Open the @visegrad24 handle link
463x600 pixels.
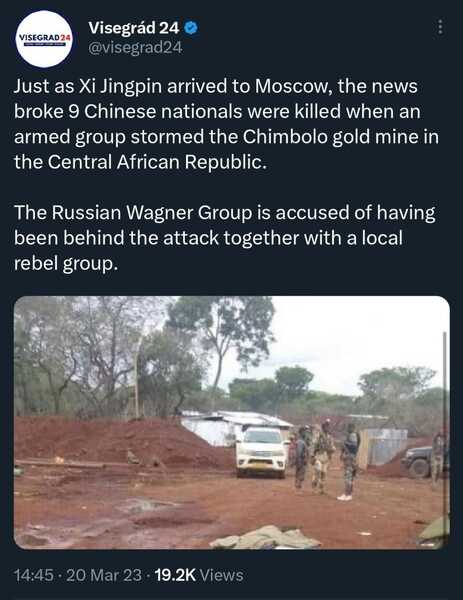(x=135, y=48)
